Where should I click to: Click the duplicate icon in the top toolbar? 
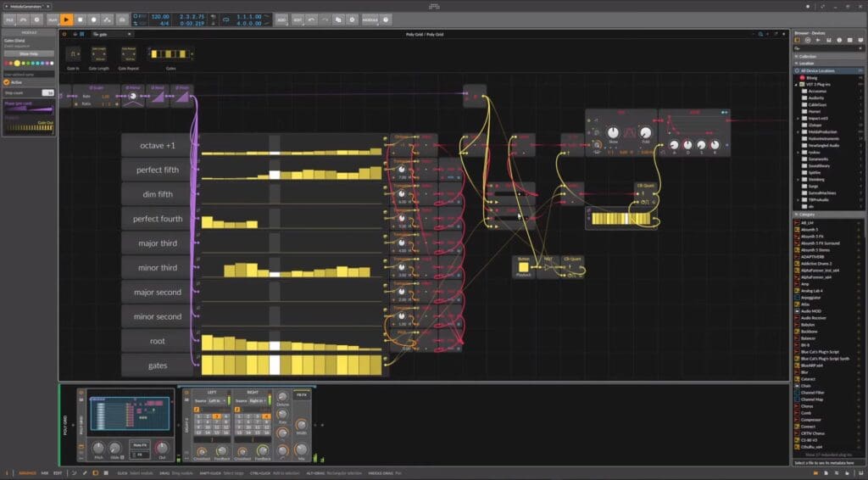[338, 20]
